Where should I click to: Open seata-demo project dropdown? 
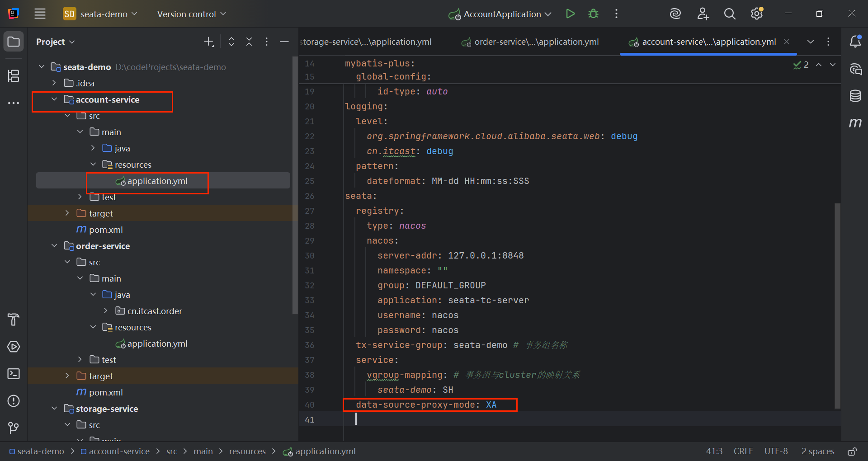(x=100, y=14)
